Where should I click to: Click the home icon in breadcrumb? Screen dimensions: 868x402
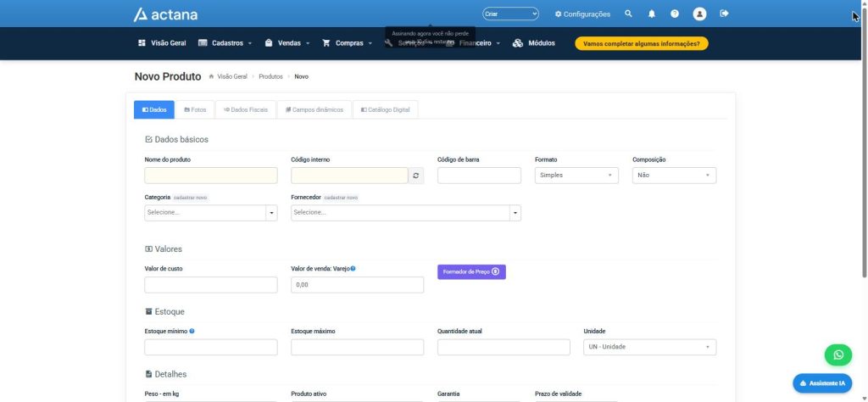click(211, 76)
